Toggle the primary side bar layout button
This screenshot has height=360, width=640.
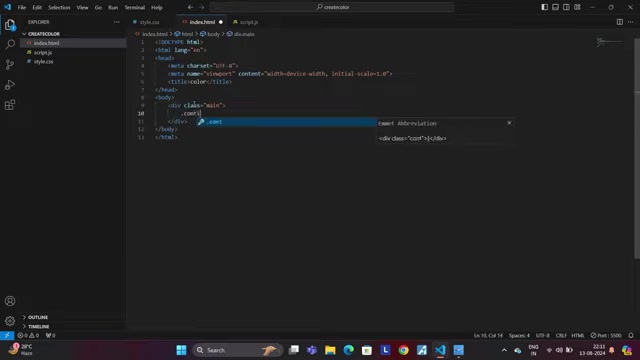[544, 7]
